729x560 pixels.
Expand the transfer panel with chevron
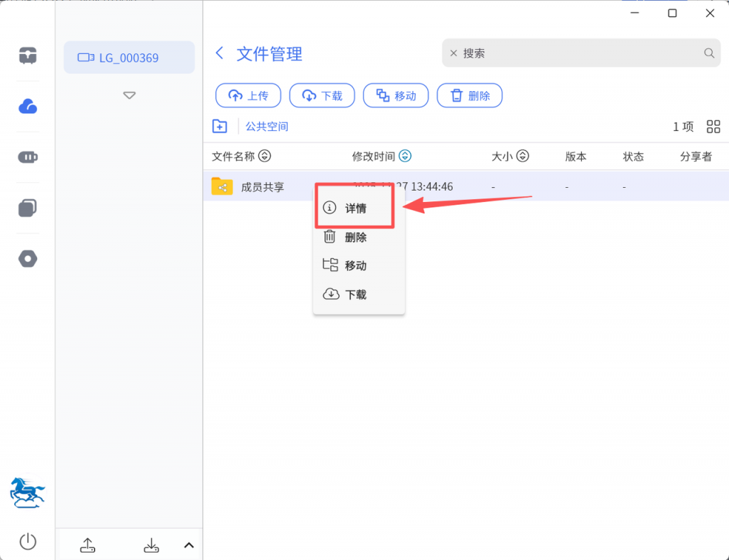(x=189, y=546)
